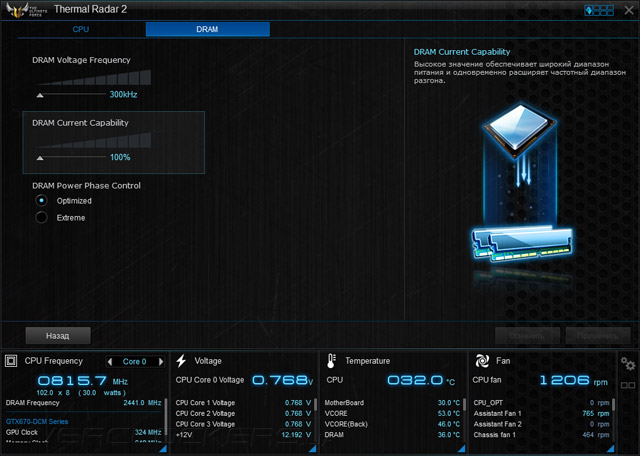This screenshot has height=456, width=640.
Task: Open settings via the gear icon
Action: (x=628, y=363)
